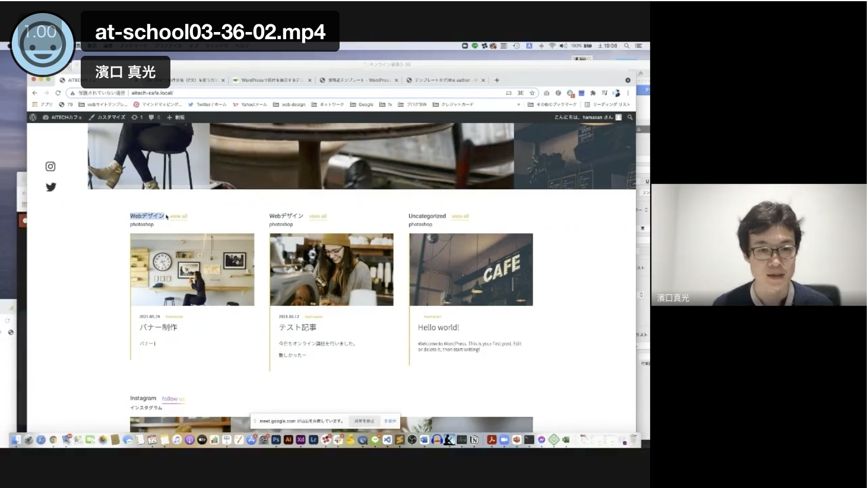Open the admin bar search magnifier

[x=630, y=118]
